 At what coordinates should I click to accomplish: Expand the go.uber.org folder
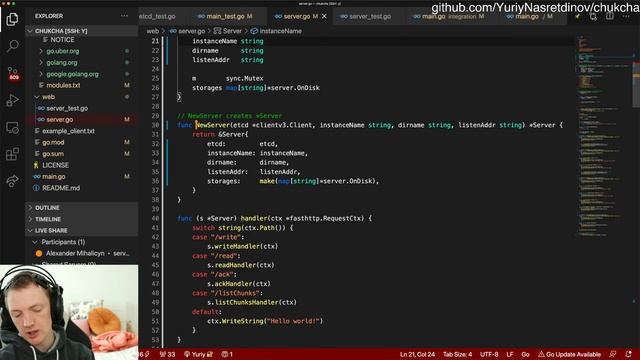(63, 51)
